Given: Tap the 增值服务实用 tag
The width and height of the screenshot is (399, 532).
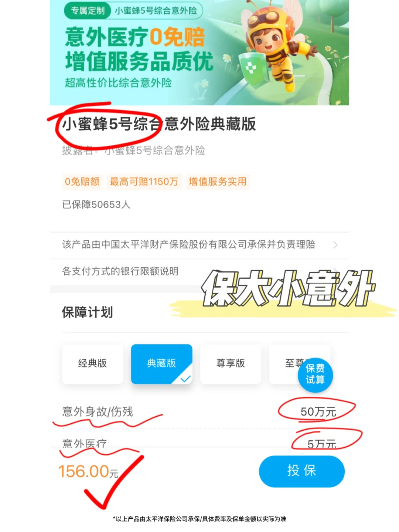Looking at the screenshot, I should click(218, 182).
